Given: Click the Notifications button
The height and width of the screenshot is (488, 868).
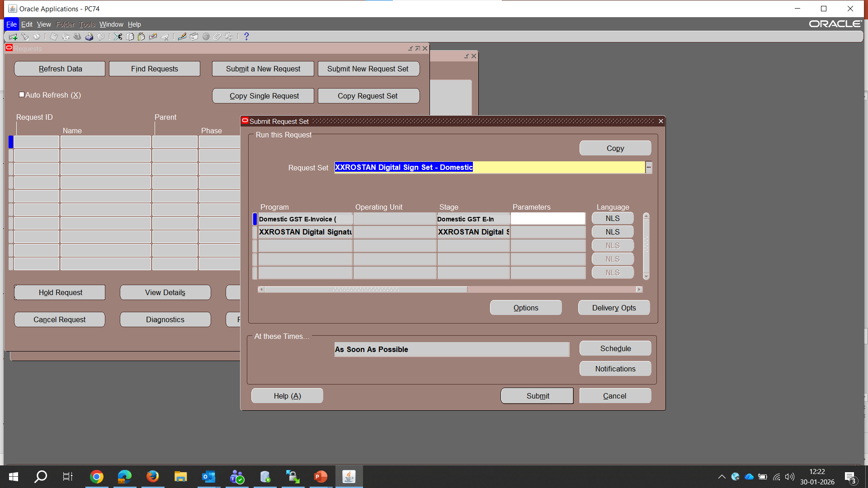Looking at the screenshot, I should (615, 369).
